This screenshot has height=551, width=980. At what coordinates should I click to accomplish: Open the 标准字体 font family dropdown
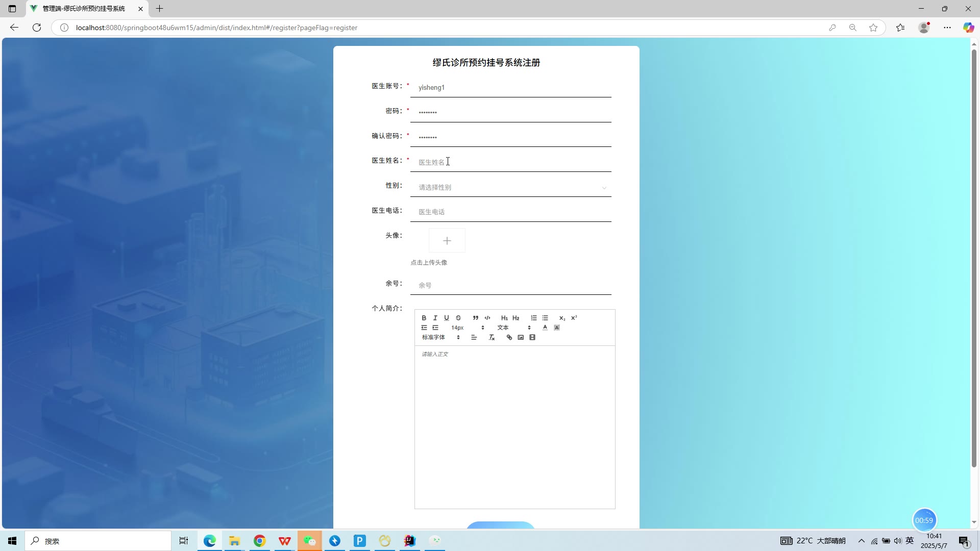[441, 337]
